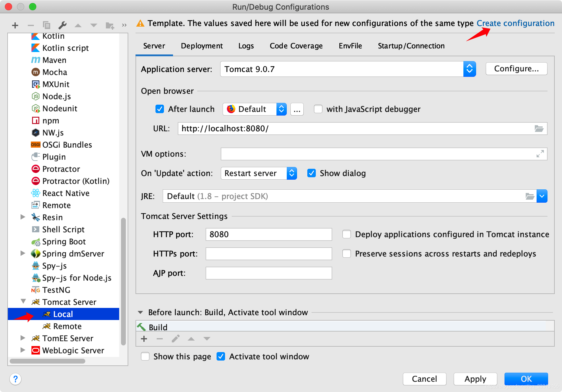
Task: Enable with JavaScript debugger checkbox
Action: (x=318, y=109)
